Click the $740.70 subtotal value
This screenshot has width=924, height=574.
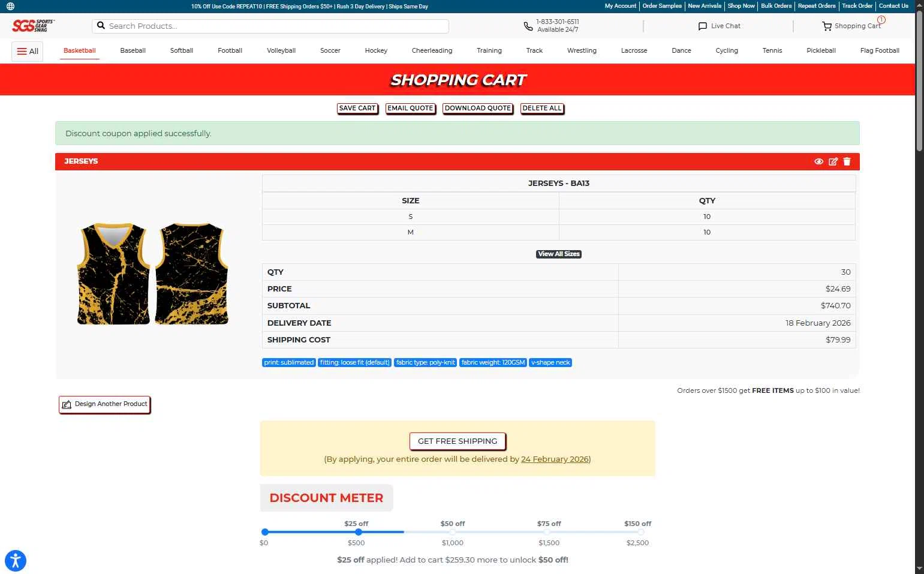836,306
